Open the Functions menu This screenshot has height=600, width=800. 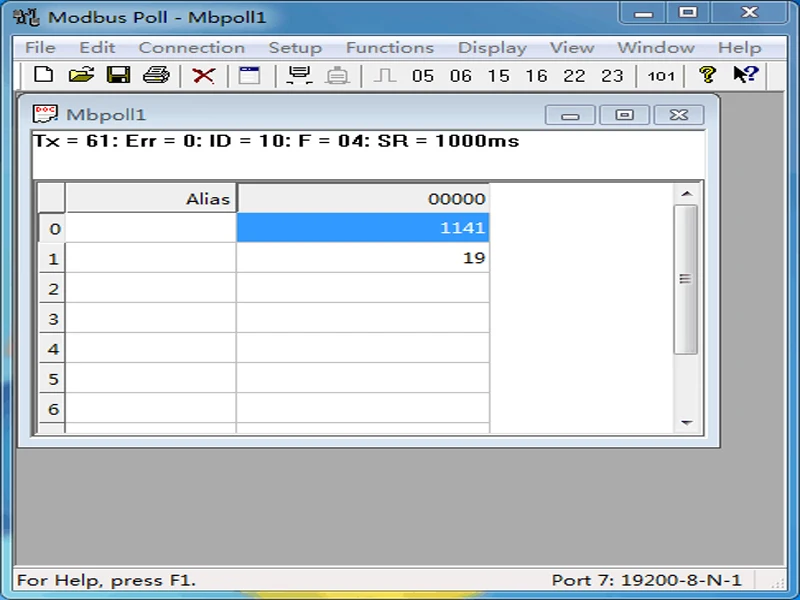click(390, 47)
